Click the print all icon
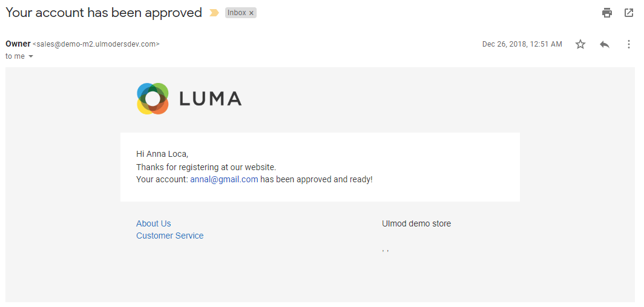Image resolution: width=644 pixels, height=307 pixels. click(x=606, y=13)
